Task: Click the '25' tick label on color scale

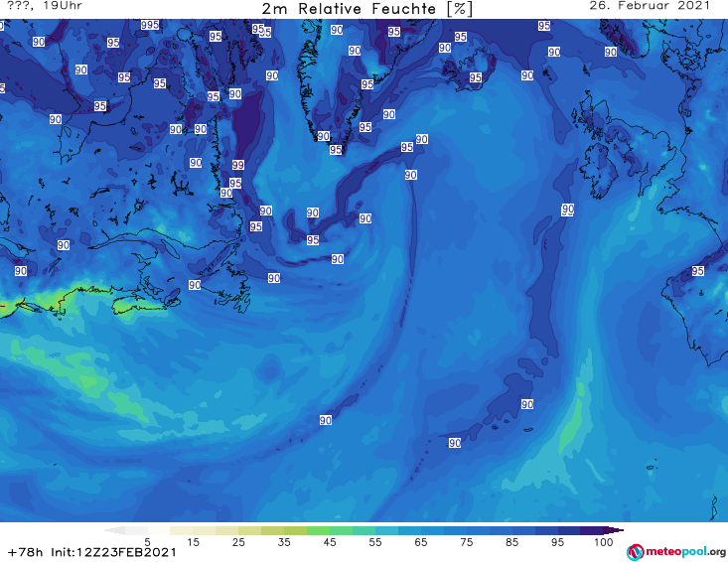Action: (238, 542)
